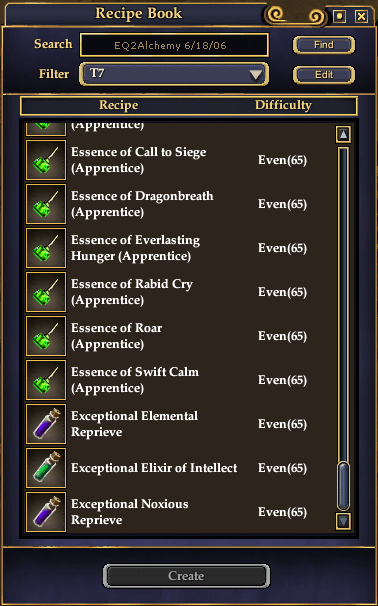Choose Essence of Everlasting Hunger icon
Viewport: 378px width, 606px height.
coord(46,248)
